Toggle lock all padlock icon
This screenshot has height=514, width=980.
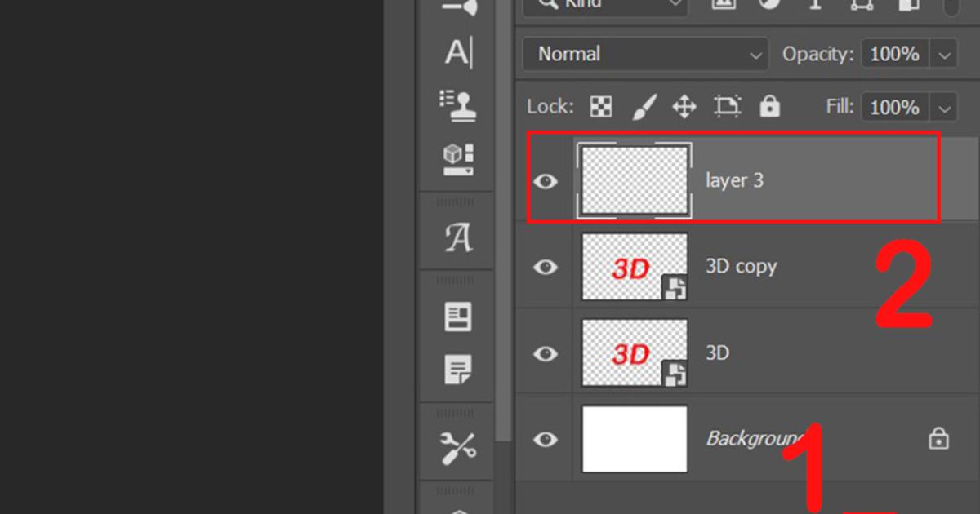pos(769,107)
